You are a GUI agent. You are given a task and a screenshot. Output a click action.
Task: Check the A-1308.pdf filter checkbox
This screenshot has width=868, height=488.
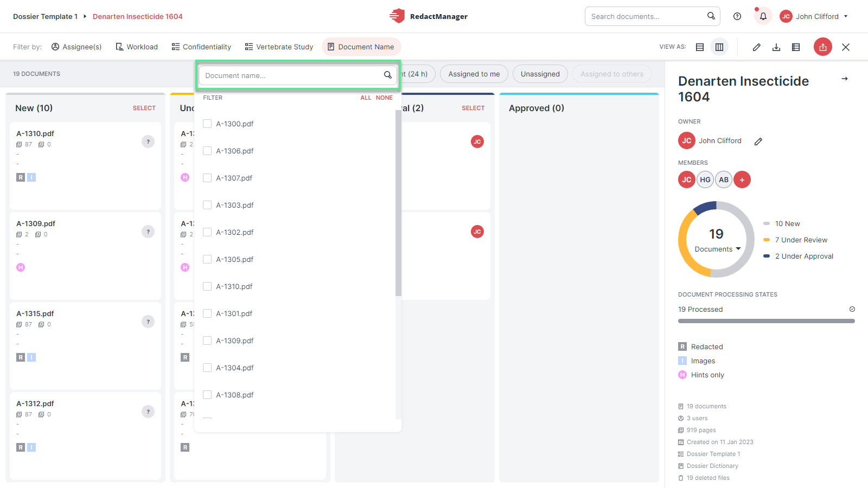207,395
